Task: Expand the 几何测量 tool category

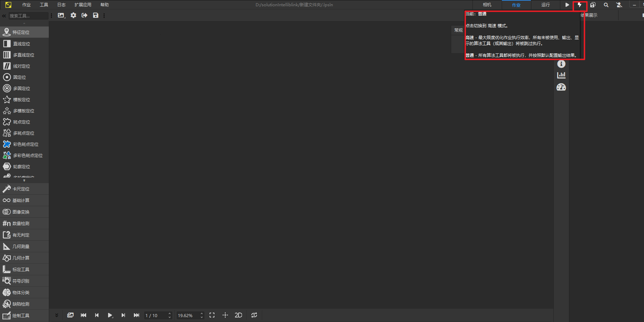Action: (x=21, y=246)
